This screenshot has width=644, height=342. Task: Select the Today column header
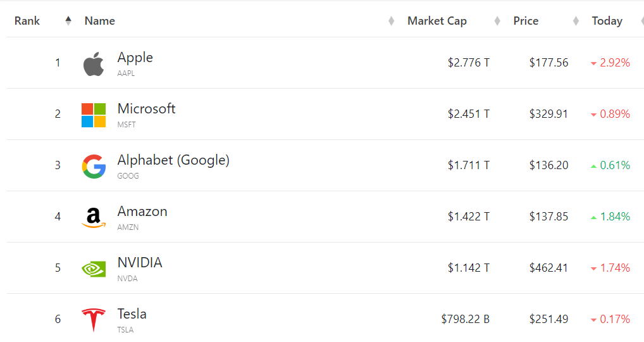point(607,21)
